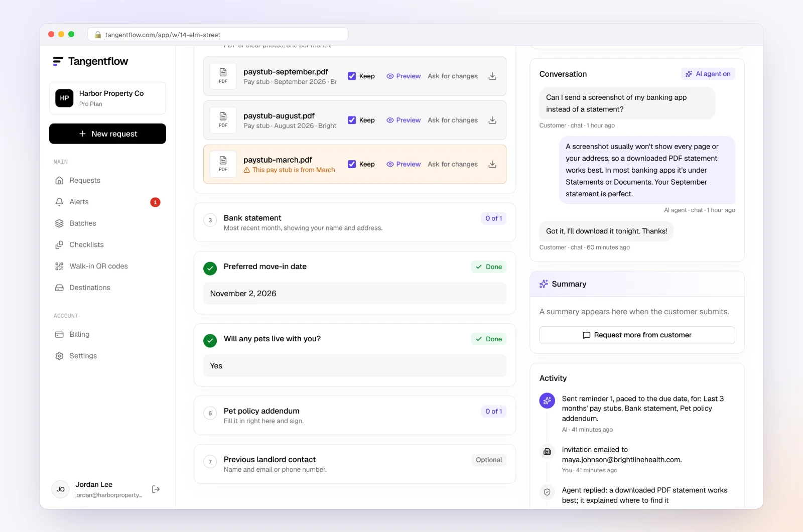Open Billing under Account

(x=107, y=335)
